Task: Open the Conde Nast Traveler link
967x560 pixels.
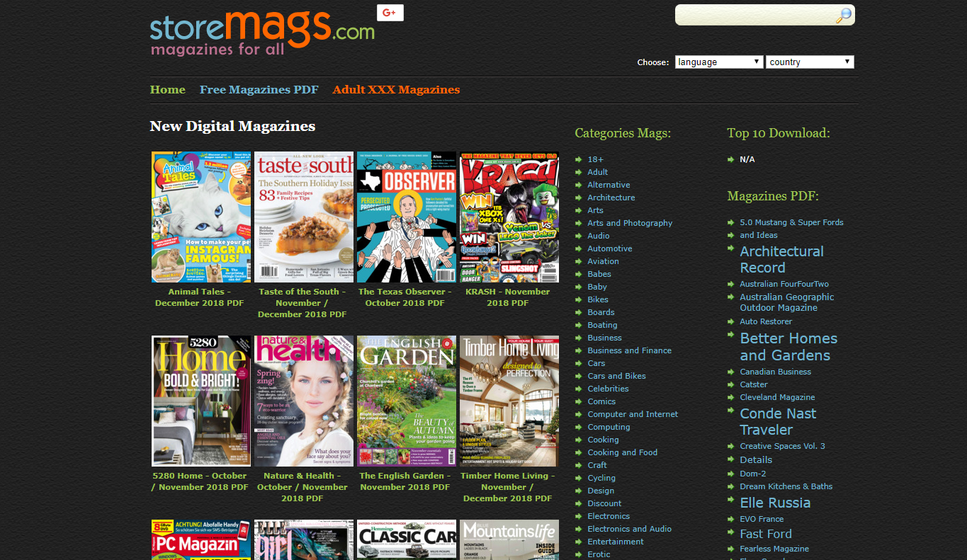Action: coord(778,422)
